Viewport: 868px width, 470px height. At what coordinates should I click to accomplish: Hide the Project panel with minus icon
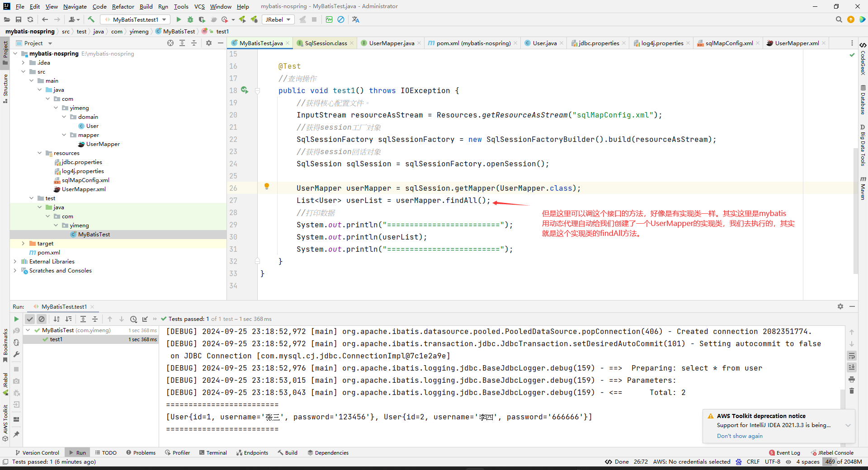point(221,43)
